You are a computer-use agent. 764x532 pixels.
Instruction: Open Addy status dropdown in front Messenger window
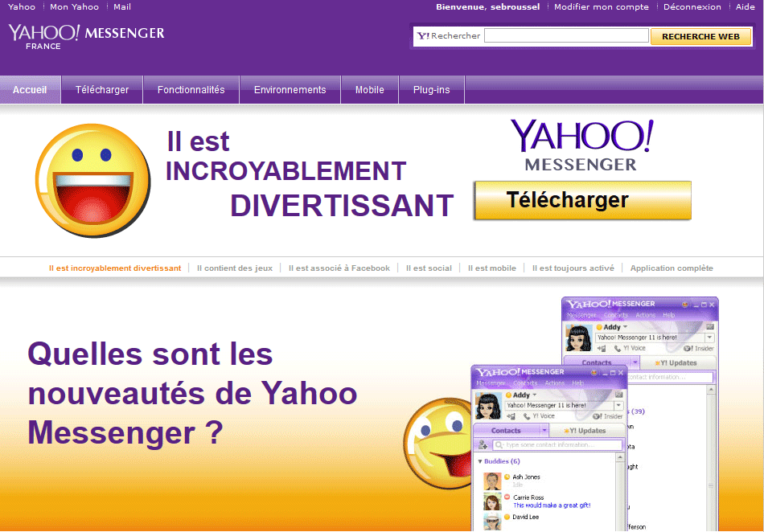tap(535, 395)
